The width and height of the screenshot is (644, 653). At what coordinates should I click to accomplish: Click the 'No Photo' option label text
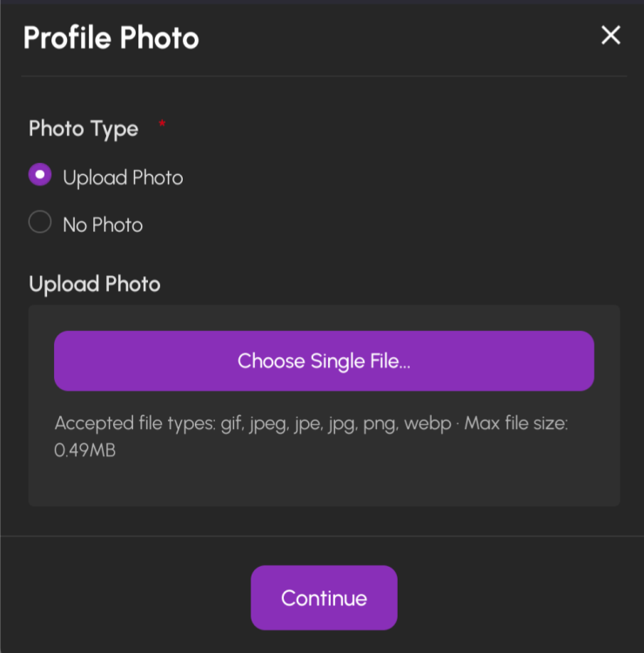click(x=103, y=226)
